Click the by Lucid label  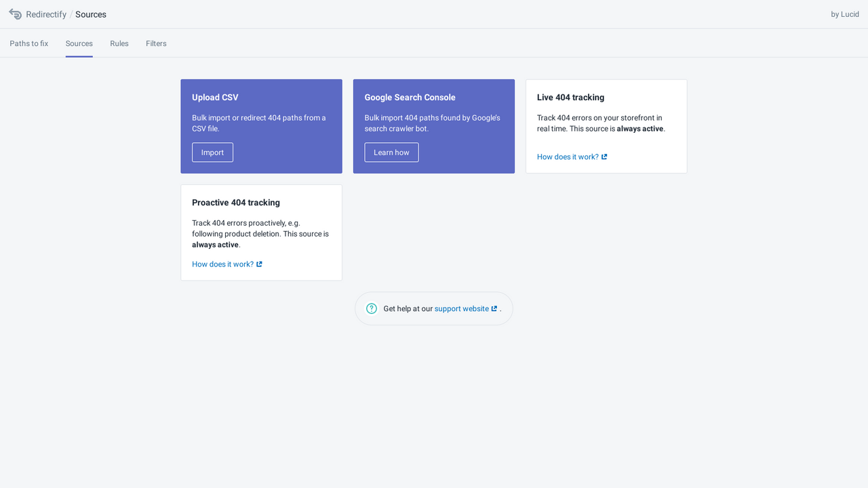coord(844,14)
